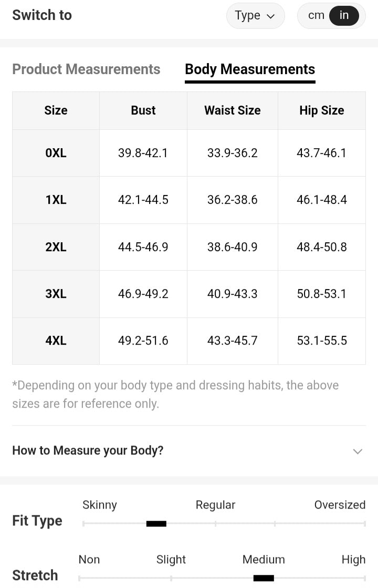Switch to Product Measurements tab
378x588 pixels.
[x=86, y=69]
